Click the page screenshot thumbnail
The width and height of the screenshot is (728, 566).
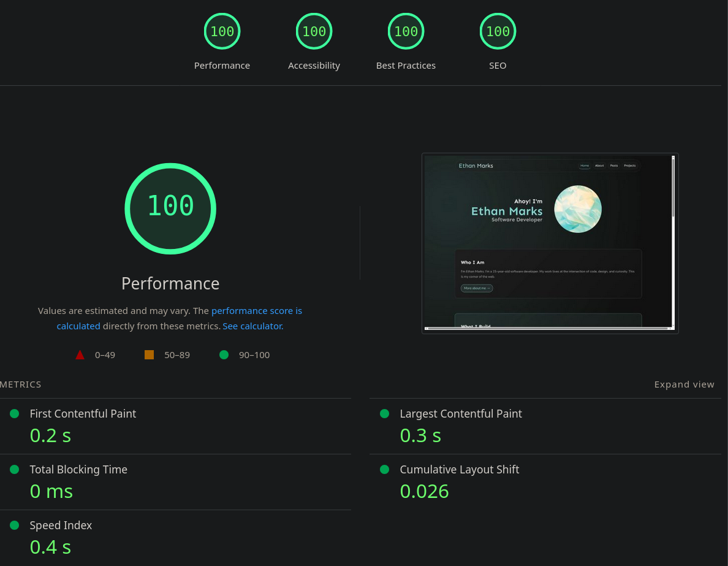[550, 243]
